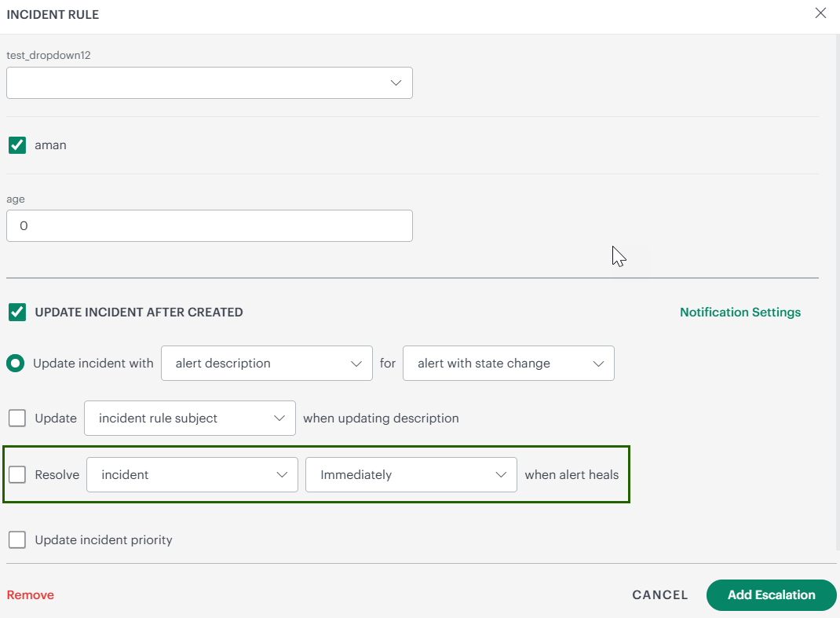This screenshot has width=840, height=618.
Task: Enable the Update incident rule subject checkbox
Action: 17,419
